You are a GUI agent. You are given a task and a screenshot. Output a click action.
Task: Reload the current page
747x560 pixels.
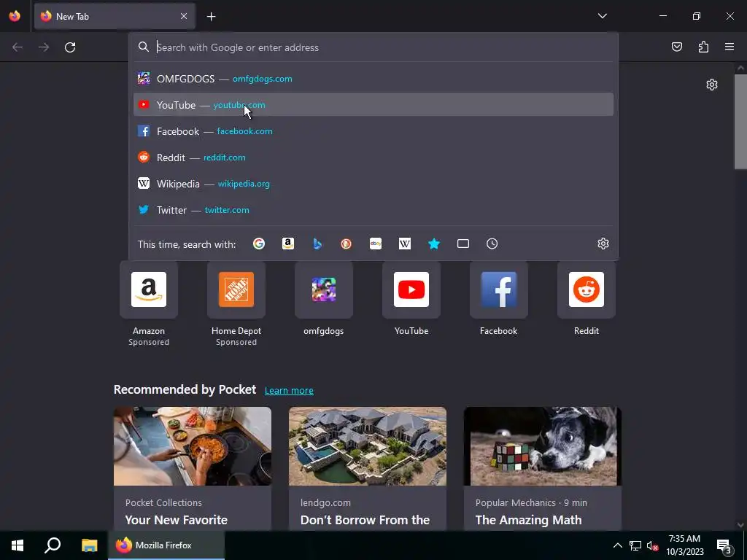click(70, 47)
